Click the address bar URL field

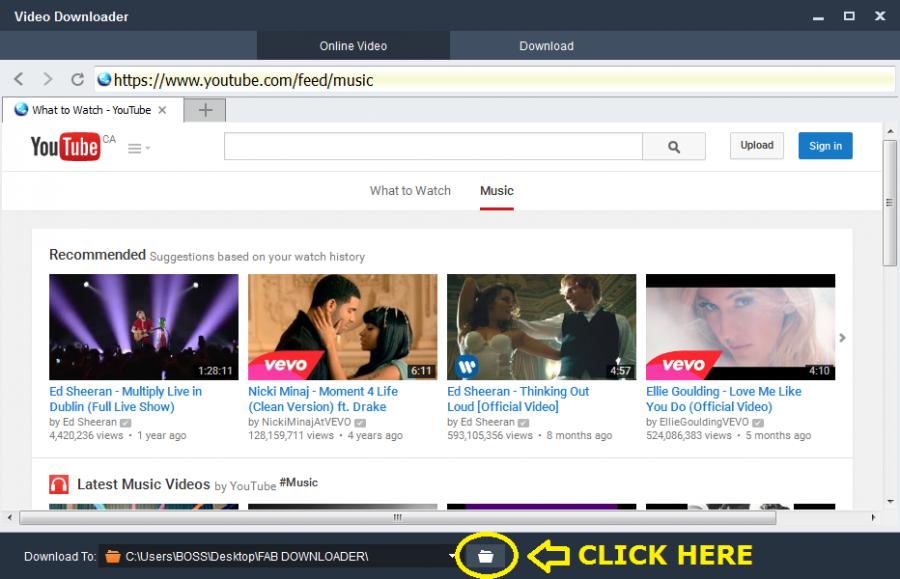494,80
